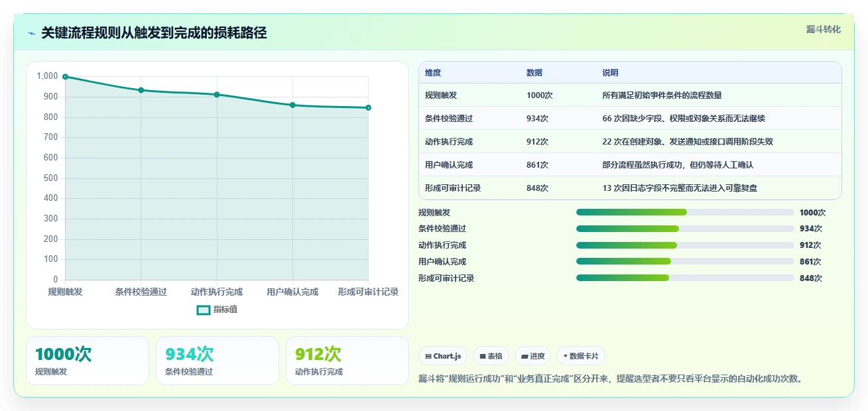Click the 用户确认完成 x-axis label
The height and width of the screenshot is (411, 868).
pyautogui.click(x=292, y=292)
